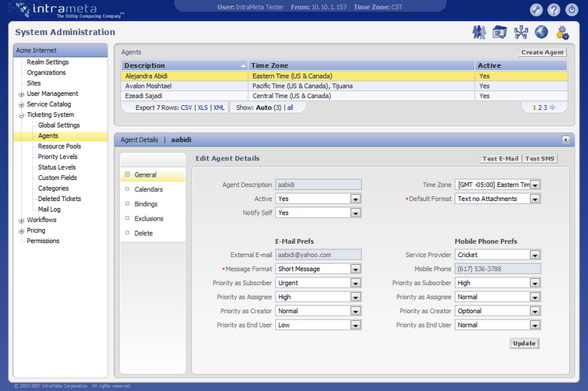
Task: Open the Service Provider dropdown
Action: 535,255
